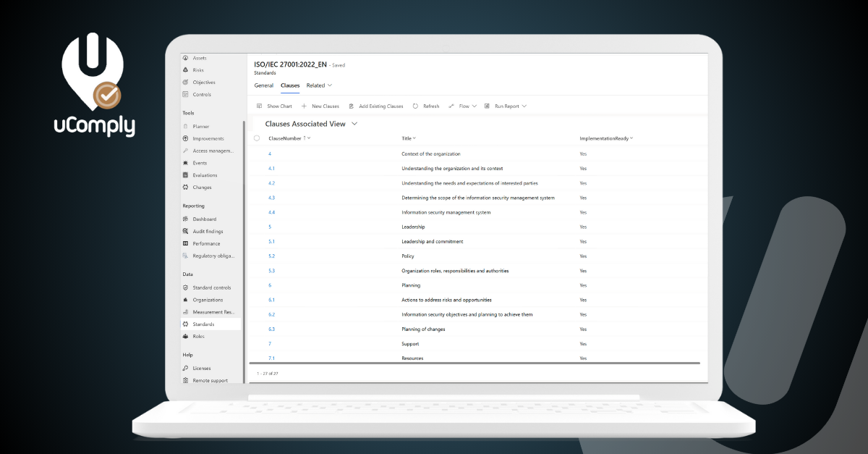Image resolution: width=868 pixels, height=454 pixels.
Task: Open the ClauseNumber column sort menu
Action: coord(309,138)
